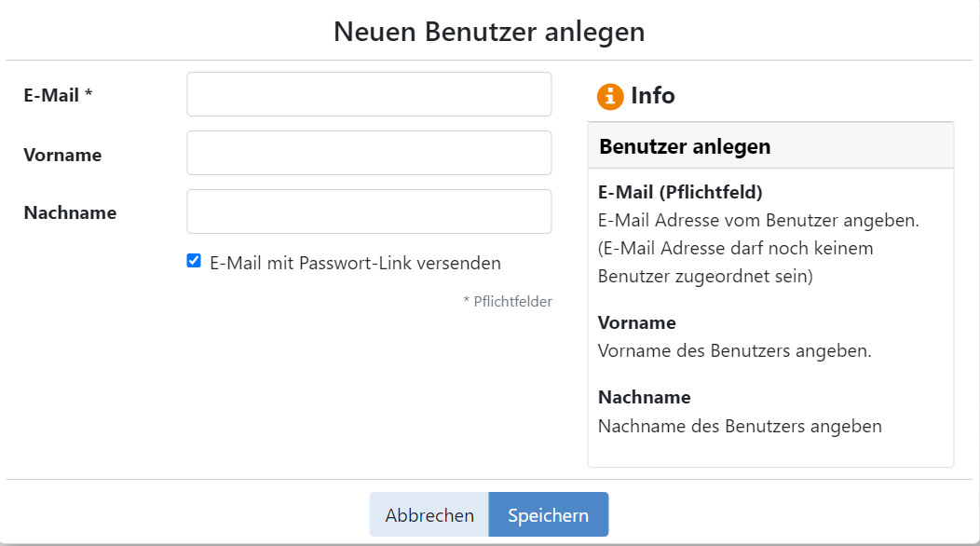Click the 'Neuen Benutzer anlegen' dialog title
This screenshot has height=546, width=980.
pyautogui.click(x=489, y=32)
